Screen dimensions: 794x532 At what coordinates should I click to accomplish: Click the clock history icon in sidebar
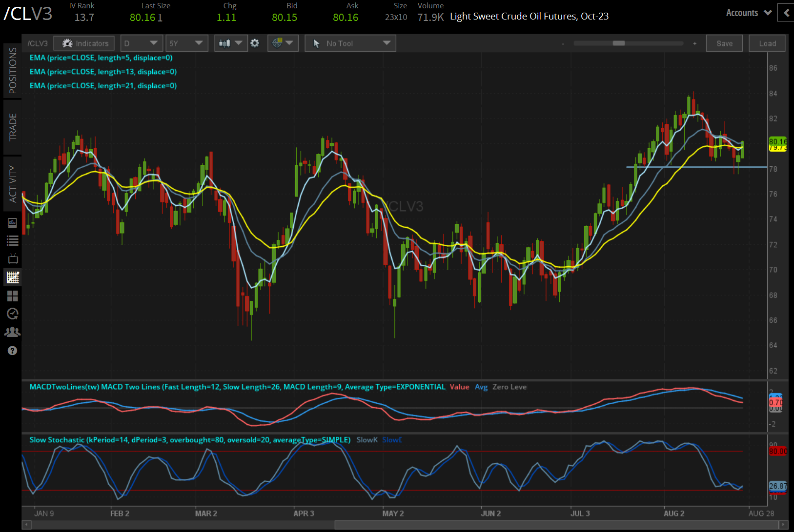[x=12, y=314]
